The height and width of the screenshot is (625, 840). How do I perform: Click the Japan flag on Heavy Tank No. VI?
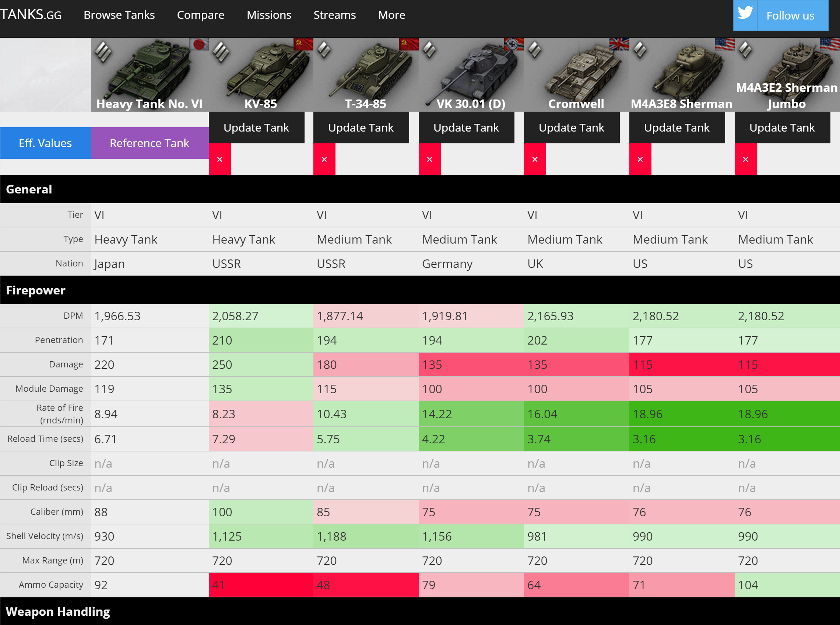[x=199, y=44]
